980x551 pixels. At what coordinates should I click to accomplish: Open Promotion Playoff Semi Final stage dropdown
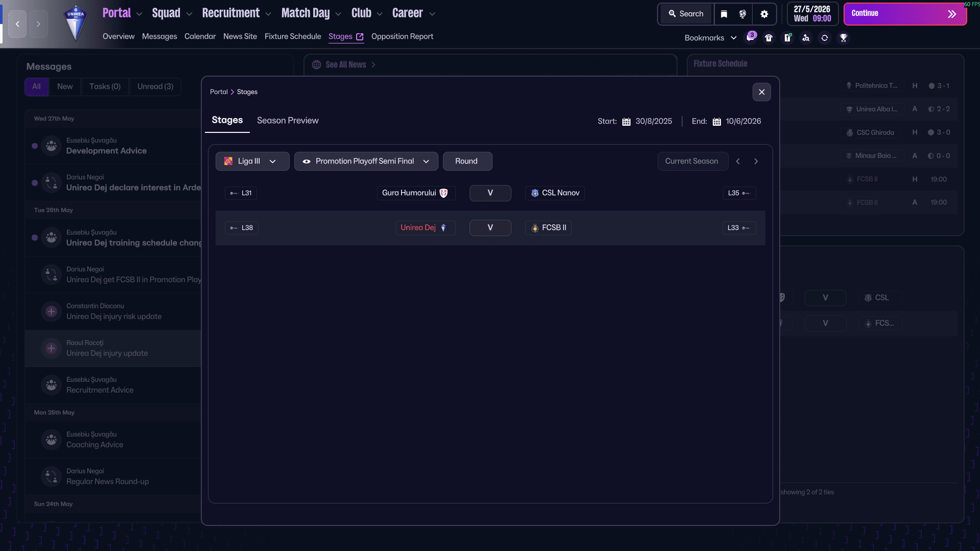366,161
